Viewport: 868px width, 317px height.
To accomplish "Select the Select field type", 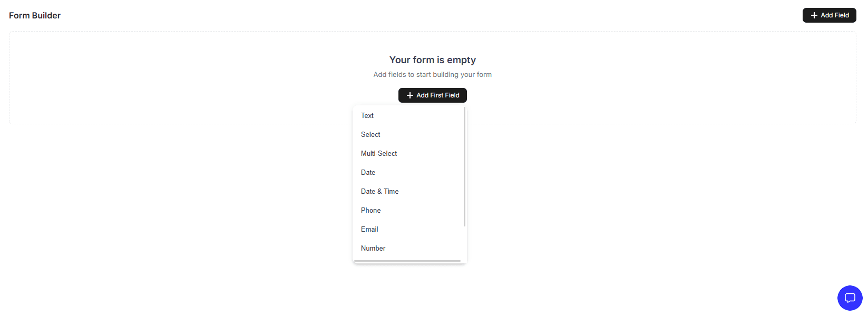I will point(370,134).
